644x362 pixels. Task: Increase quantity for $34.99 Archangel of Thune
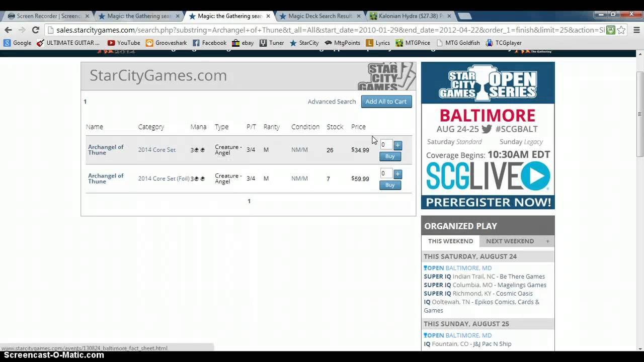pos(397,145)
